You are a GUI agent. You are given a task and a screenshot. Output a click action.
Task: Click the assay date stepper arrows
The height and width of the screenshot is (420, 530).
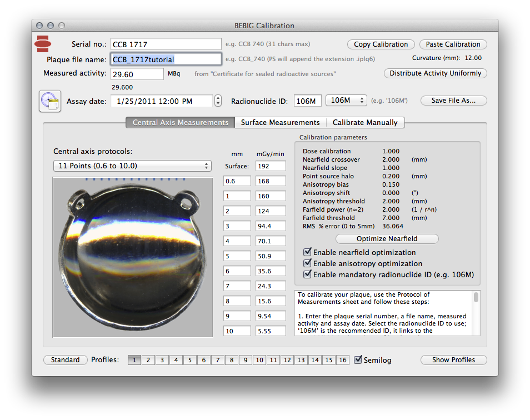pos(218,101)
